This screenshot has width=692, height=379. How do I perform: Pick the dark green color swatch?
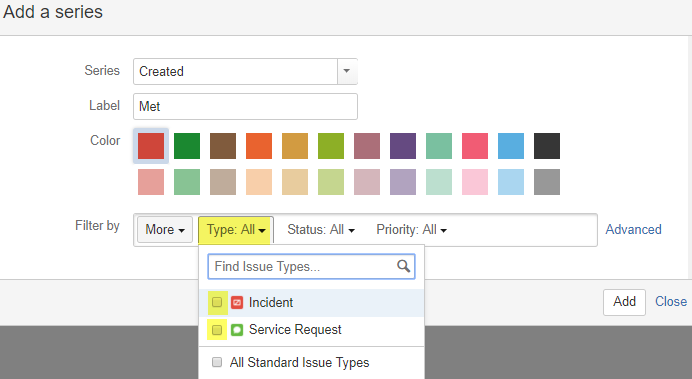187,146
